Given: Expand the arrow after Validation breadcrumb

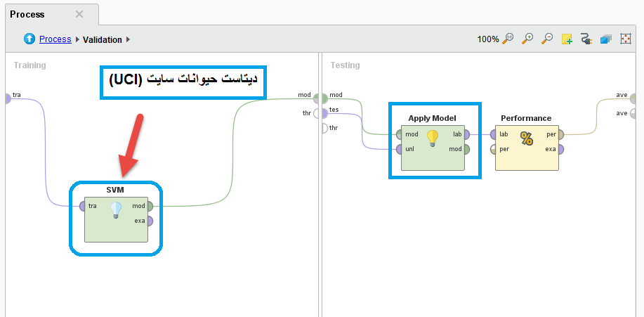Looking at the screenshot, I should (129, 40).
